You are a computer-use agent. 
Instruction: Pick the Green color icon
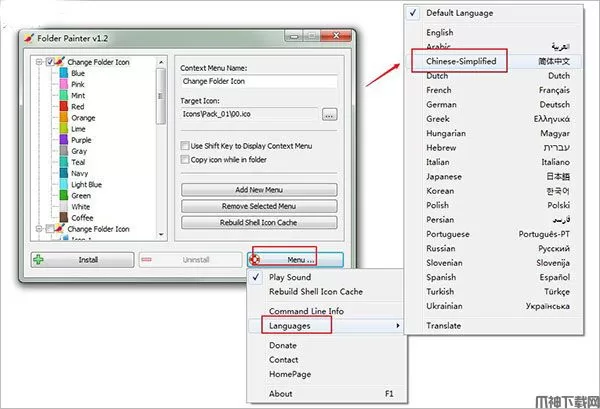point(64,196)
